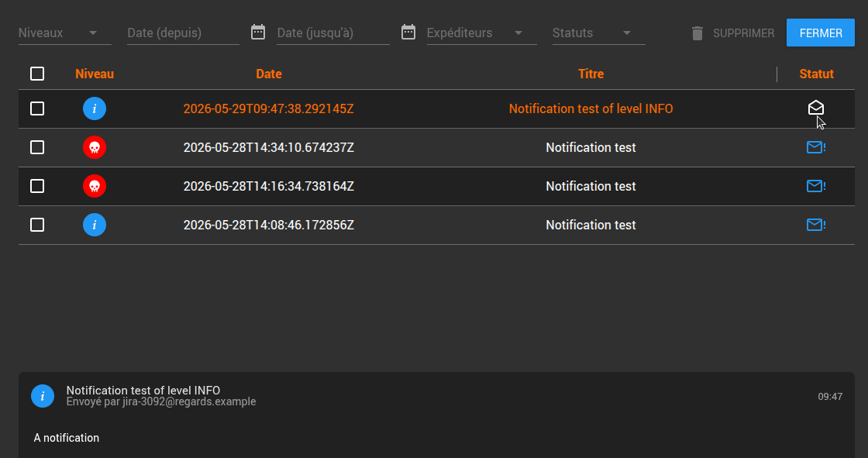
Task: Select date 2026-05-28T14:08:46.172856Z cell
Action: [x=268, y=225]
